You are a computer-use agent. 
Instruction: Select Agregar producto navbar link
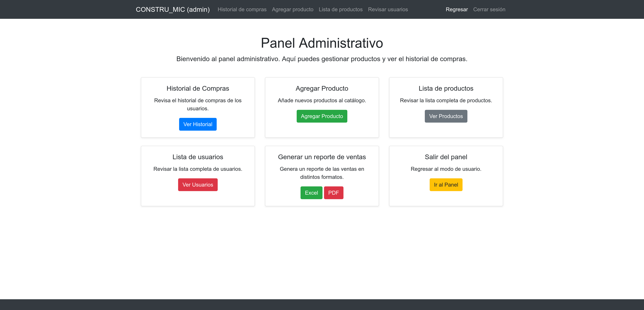tap(292, 10)
